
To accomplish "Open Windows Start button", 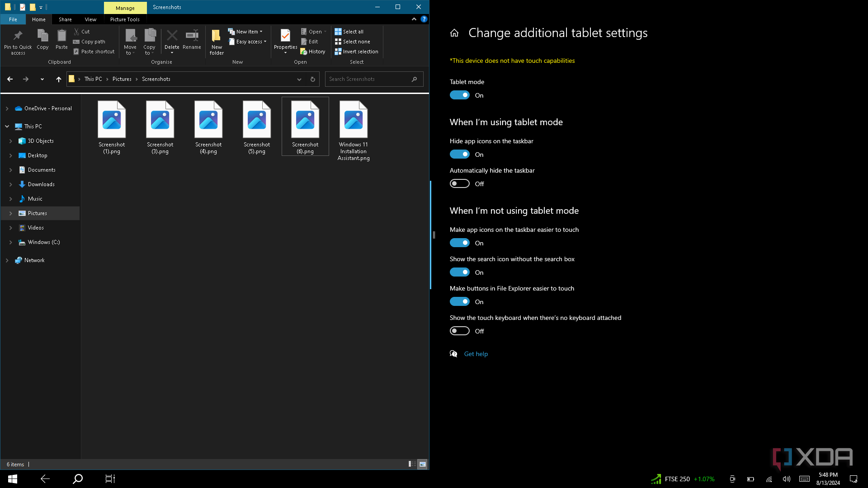I will (x=13, y=479).
